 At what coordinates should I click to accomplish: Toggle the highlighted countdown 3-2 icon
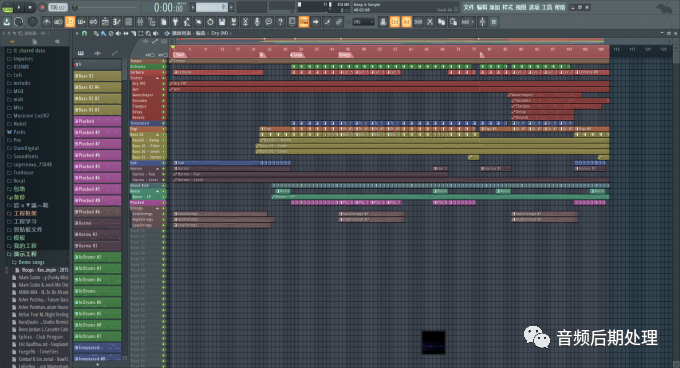[70, 22]
